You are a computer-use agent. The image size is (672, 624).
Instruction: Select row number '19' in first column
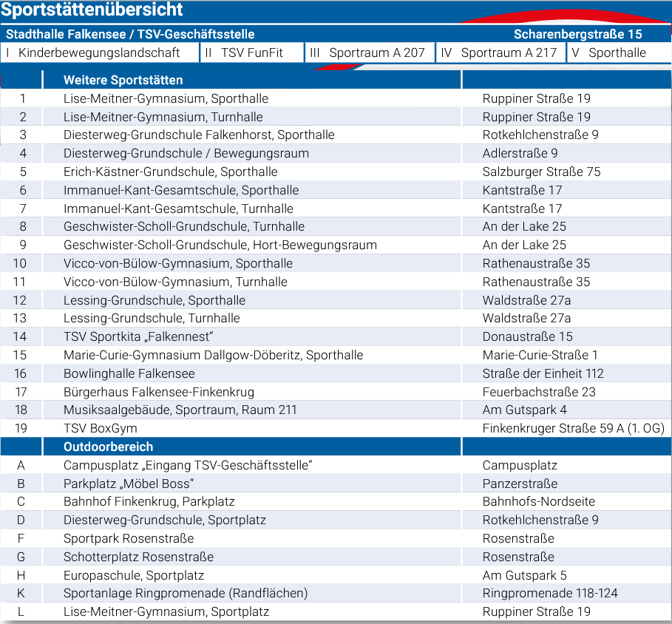click(21, 428)
